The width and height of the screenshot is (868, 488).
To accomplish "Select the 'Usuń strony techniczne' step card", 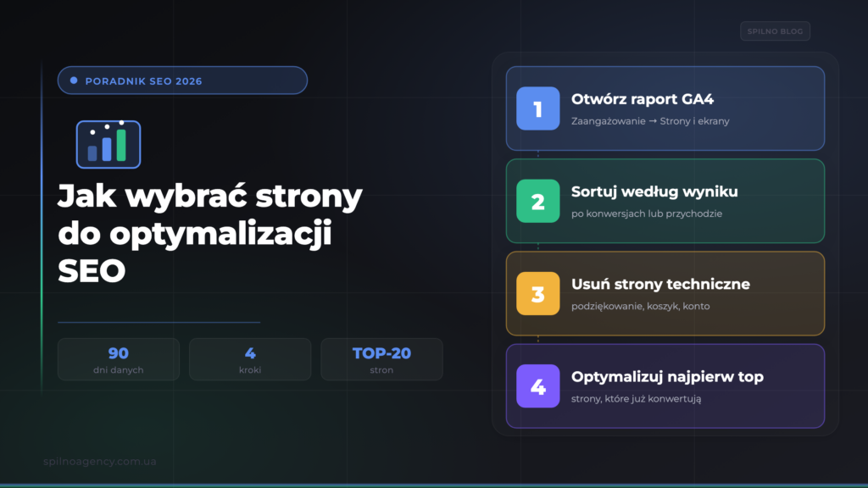I will [x=665, y=293].
